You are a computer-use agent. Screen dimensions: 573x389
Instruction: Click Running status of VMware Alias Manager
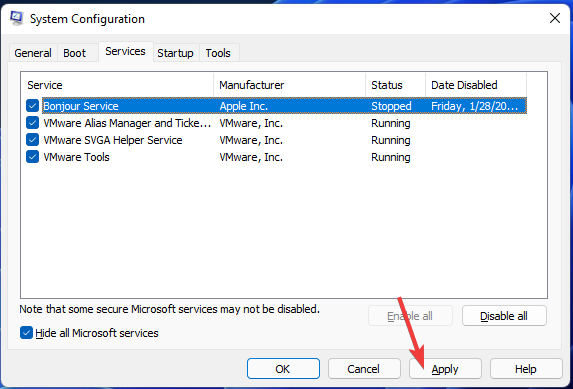point(391,123)
